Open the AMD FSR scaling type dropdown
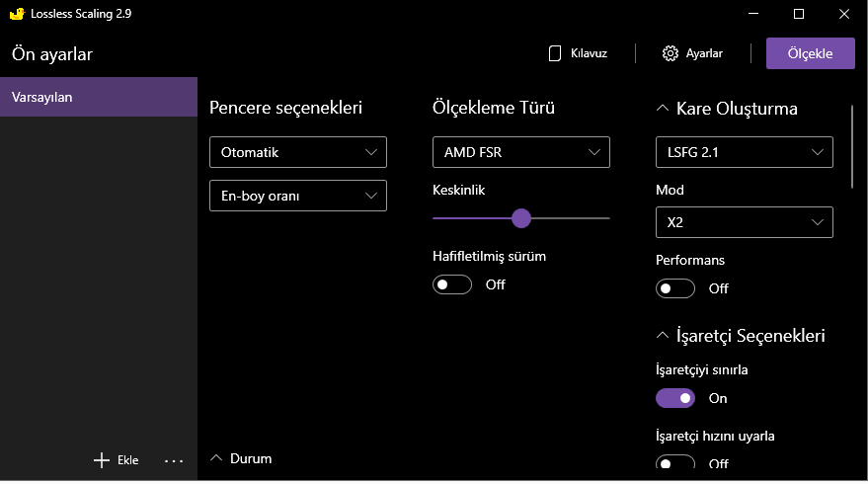The height and width of the screenshot is (484, 868). 520,152
